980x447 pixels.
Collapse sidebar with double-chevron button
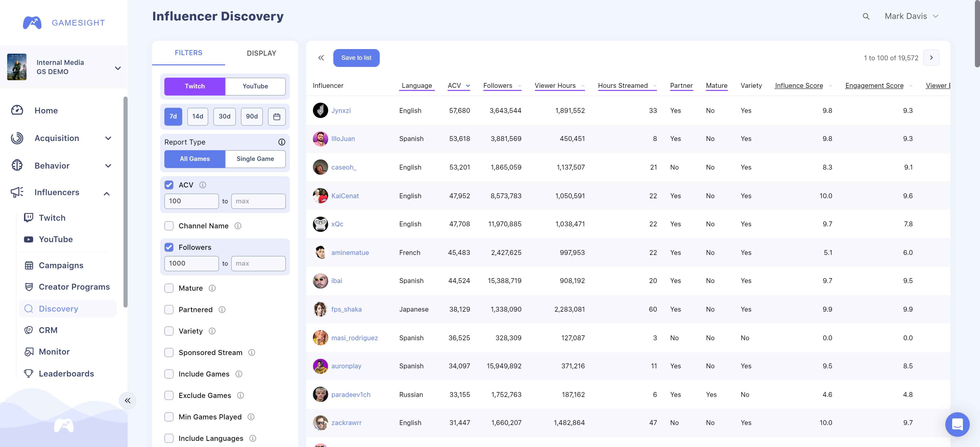click(x=127, y=401)
